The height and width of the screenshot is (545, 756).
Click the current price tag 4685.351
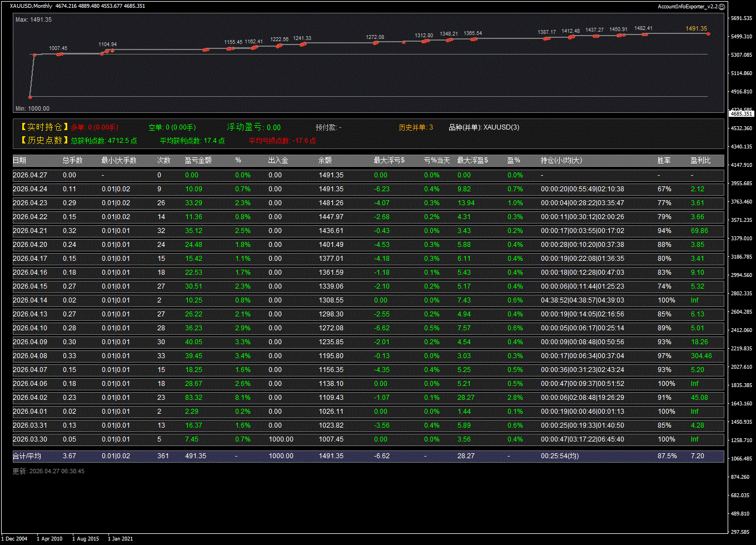pyautogui.click(x=741, y=113)
